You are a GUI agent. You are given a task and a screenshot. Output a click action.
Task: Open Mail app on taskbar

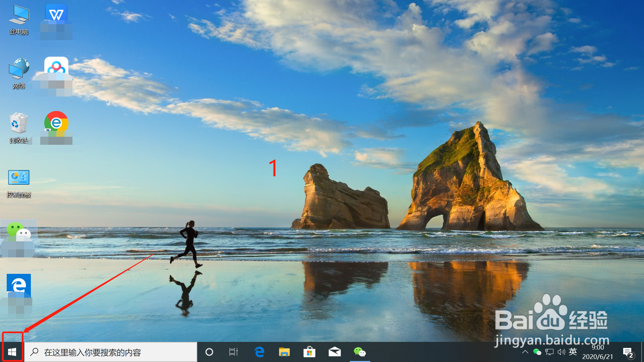pyautogui.click(x=334, y=352)
